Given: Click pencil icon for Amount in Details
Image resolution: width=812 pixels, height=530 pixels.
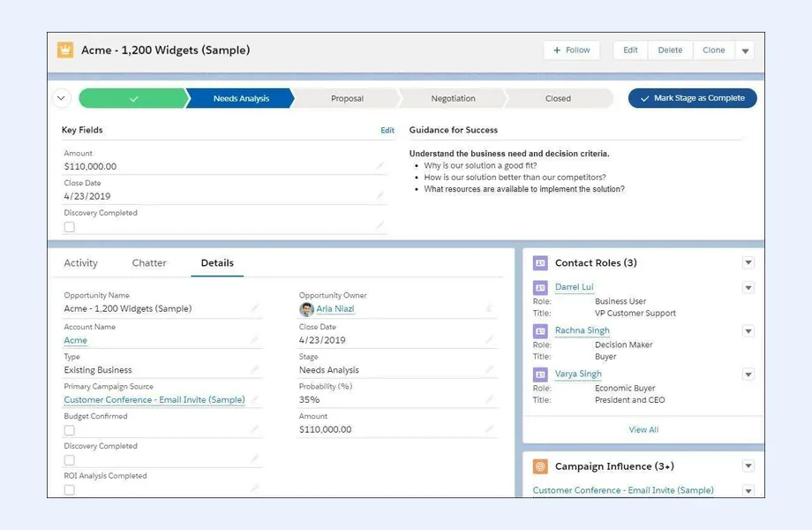Looking at the screenshot, I should pos(489,429).
